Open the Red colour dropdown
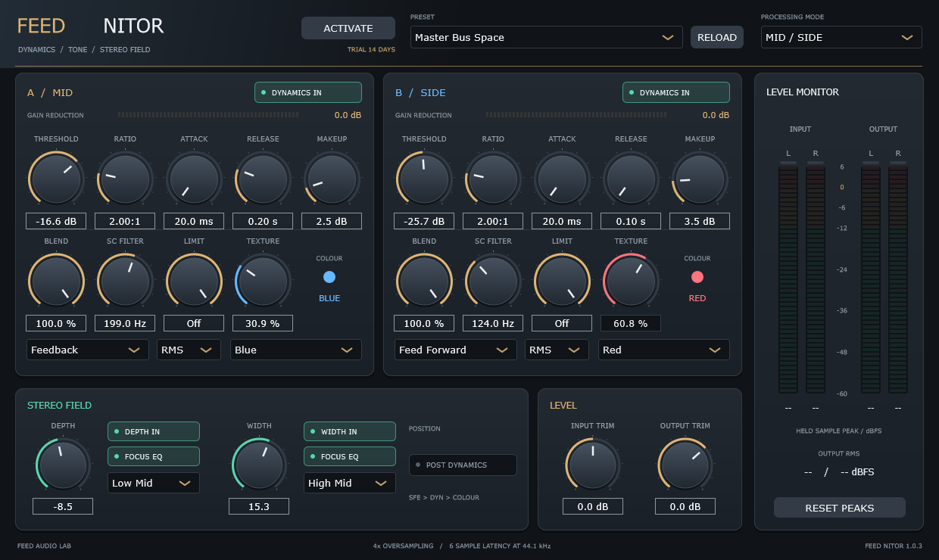This screenshot has width=939, height=560. pyautogui.click(x=664, y=350)
